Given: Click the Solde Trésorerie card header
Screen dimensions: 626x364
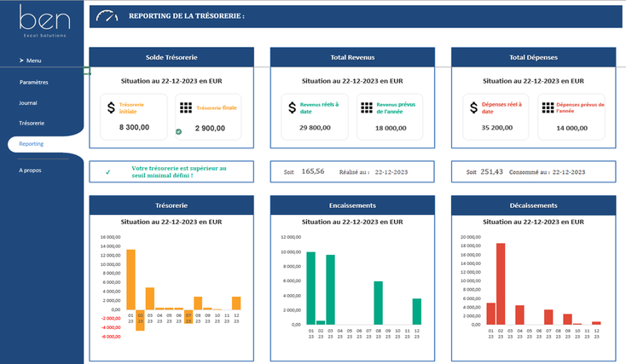Looking at the screenshot, I should (x=171, y=57).
